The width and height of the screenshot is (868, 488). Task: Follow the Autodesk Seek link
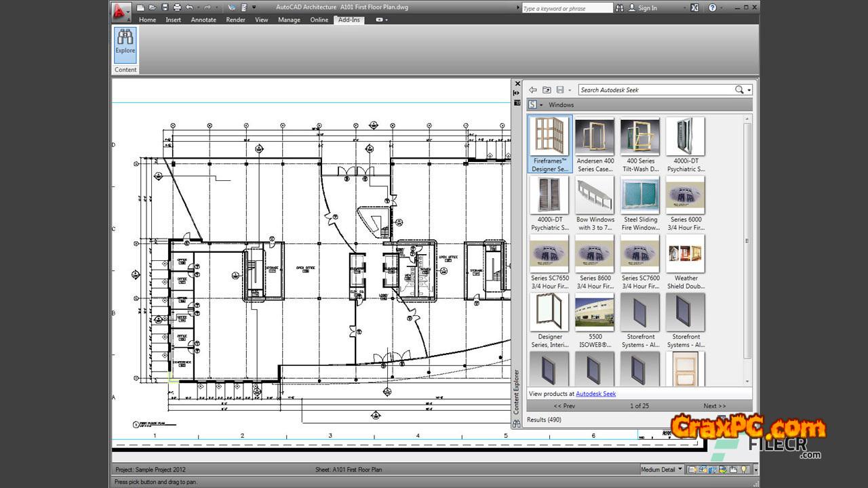tap(595, 394)
